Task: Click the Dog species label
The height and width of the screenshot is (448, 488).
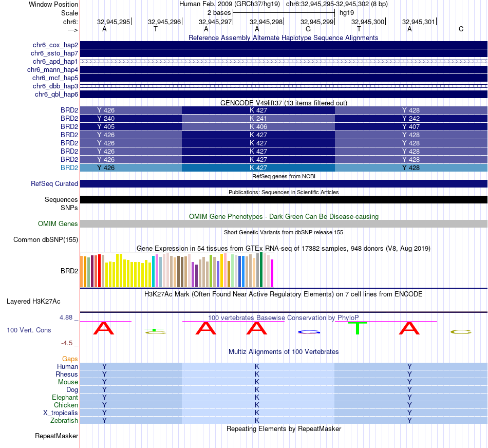Action: [72, 390]
